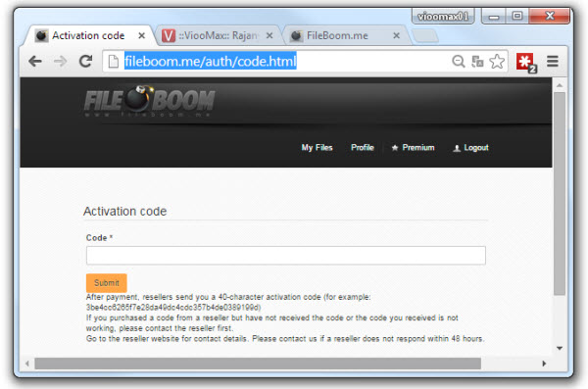Close the FileBoom.me tab
The width and height of the screenshot is (588, 389).
396,35
